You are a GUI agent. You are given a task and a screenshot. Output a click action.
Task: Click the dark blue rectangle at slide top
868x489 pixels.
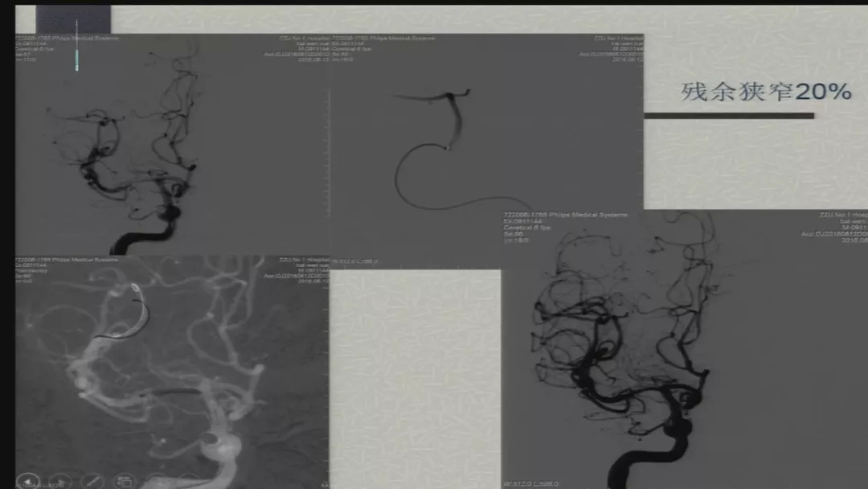click(73, 18)
